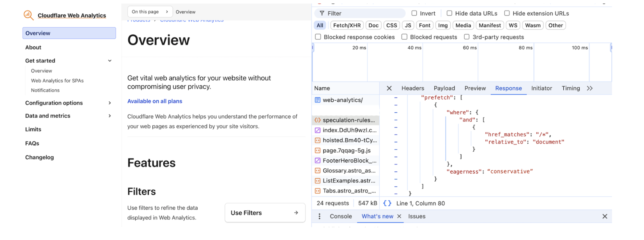The height and width of the screenshot is (240, 644).
Task: Click the Cloudflare Web Analytics magnifier logo
Action: point(28,15)
